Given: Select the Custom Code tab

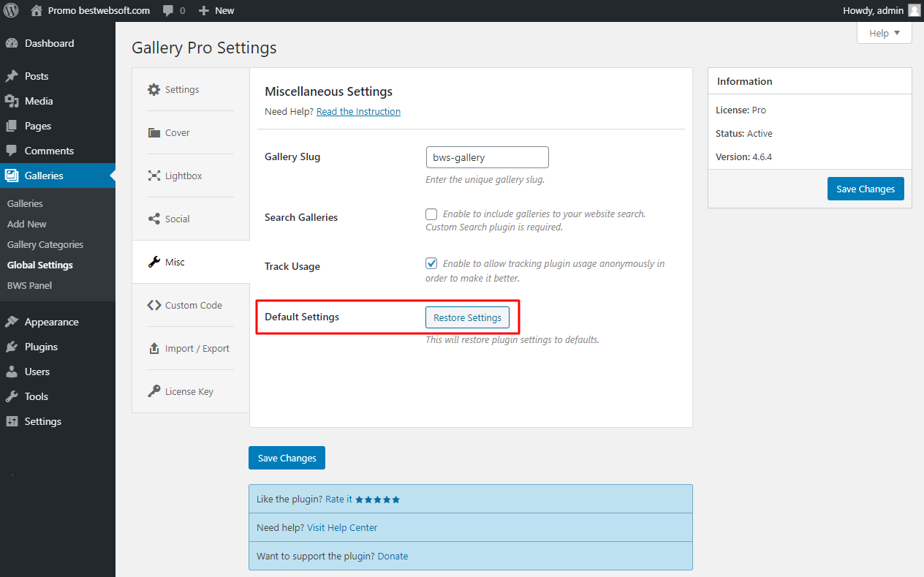Looking at the screenshot, I should pyautogui.click(x=190, y=305).
